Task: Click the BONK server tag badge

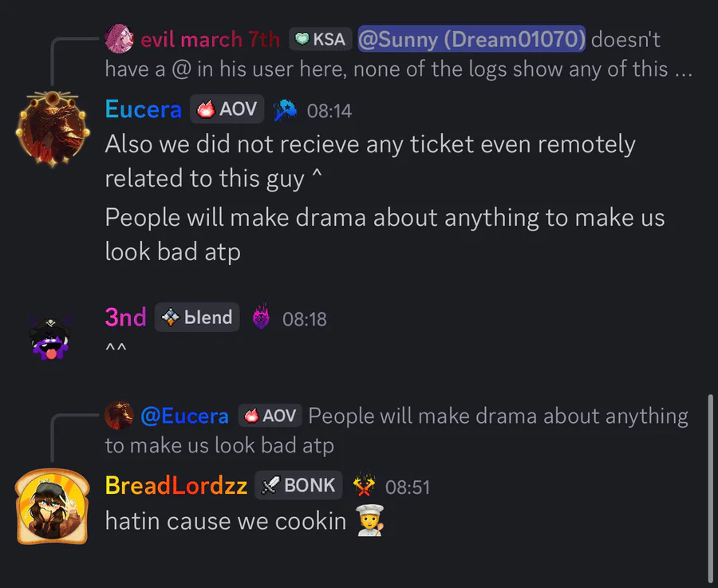Action: point(298,485)
